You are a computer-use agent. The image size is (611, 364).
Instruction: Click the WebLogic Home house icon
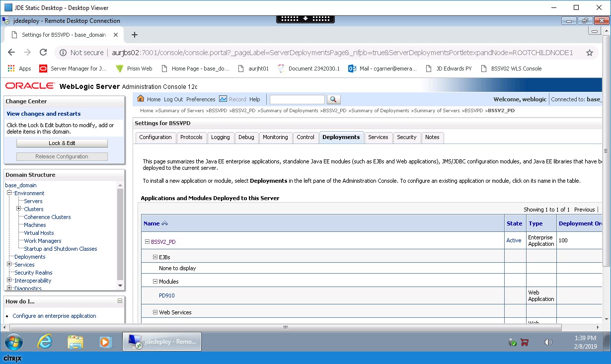point(141,99)
